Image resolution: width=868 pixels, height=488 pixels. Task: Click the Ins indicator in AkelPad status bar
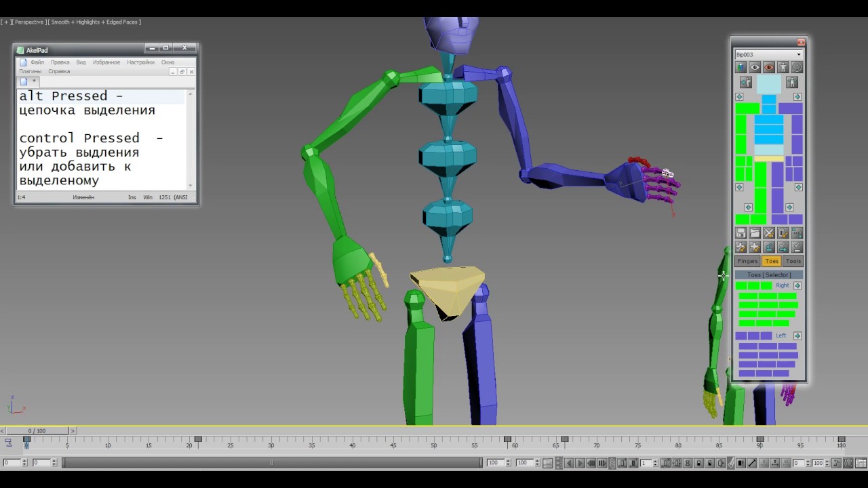pos(132,197)
